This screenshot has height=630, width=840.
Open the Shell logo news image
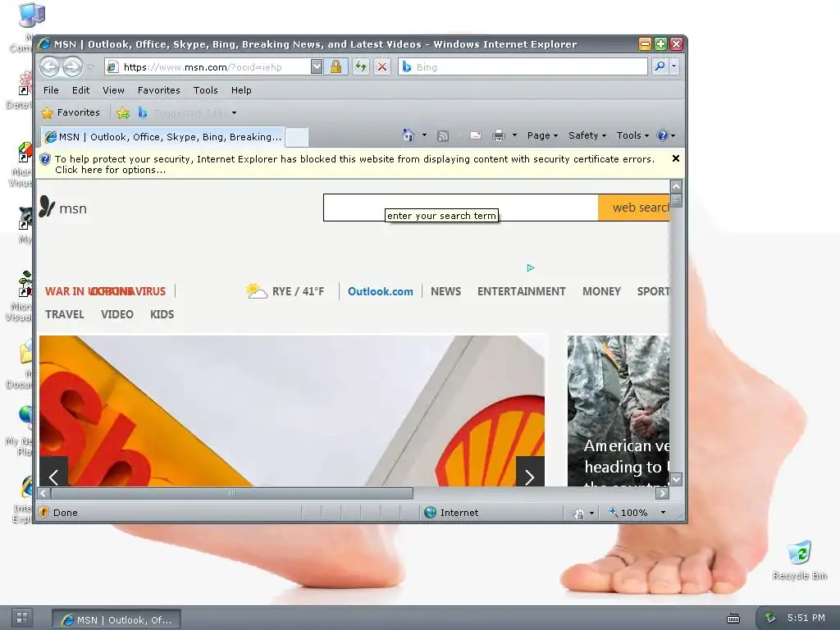(x=292, y=411)
